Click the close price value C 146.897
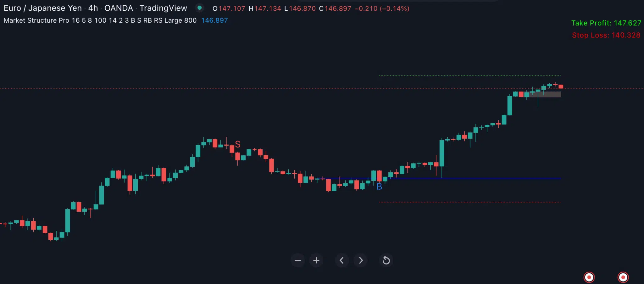This screenshot has height=284, width=644. coord(335,8)
